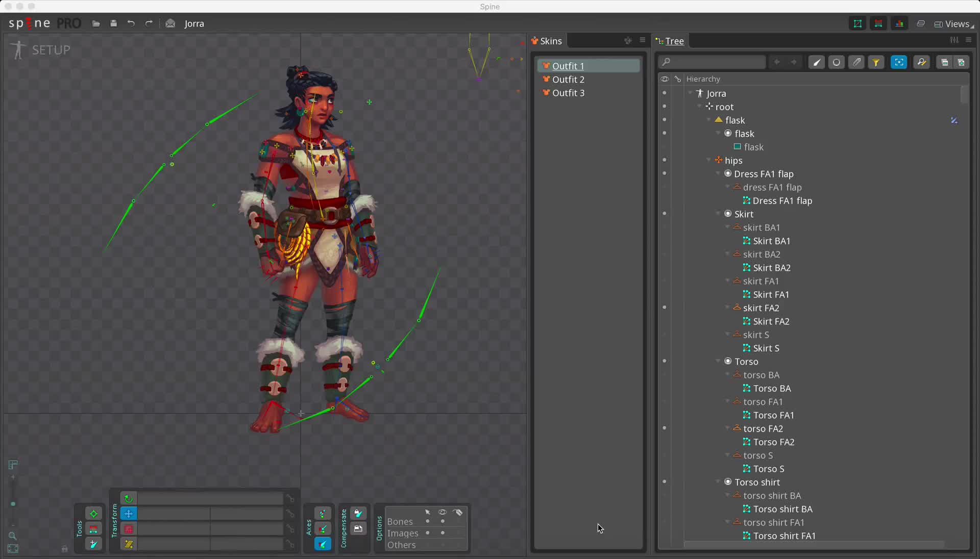Viewport: 980px width, 559px height.
Task: Toggle the viewport rulers icon
Action: point(13,465)
